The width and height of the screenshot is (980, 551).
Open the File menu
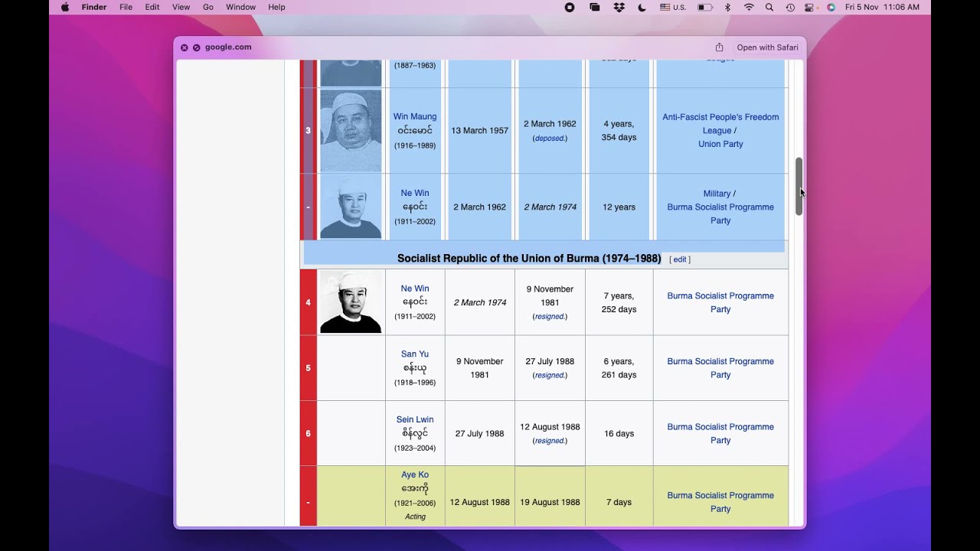point(126,7)
